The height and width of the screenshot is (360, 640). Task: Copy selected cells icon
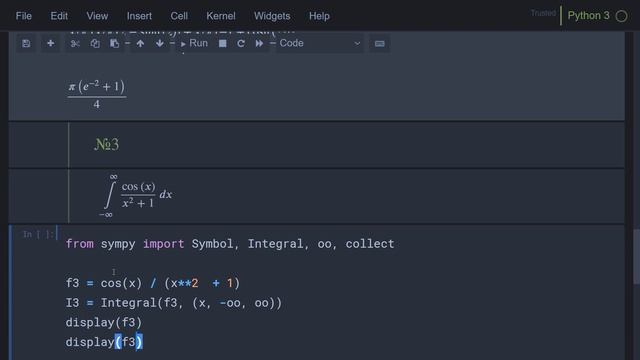tap(95, 43)
